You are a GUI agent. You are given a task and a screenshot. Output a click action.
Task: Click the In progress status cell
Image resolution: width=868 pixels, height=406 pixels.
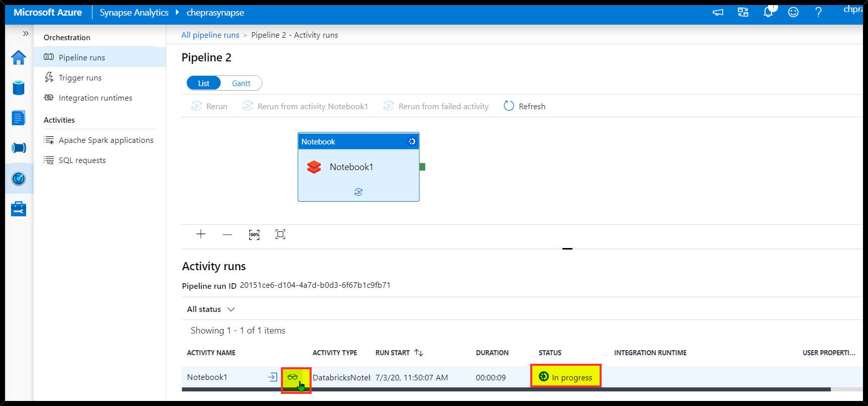566,377
